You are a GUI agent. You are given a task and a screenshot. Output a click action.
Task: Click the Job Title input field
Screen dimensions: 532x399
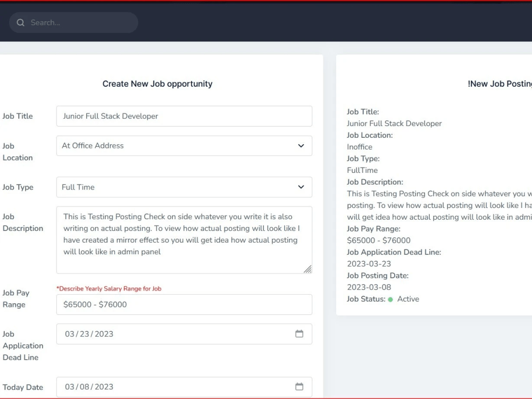click(x=184, y=116)
